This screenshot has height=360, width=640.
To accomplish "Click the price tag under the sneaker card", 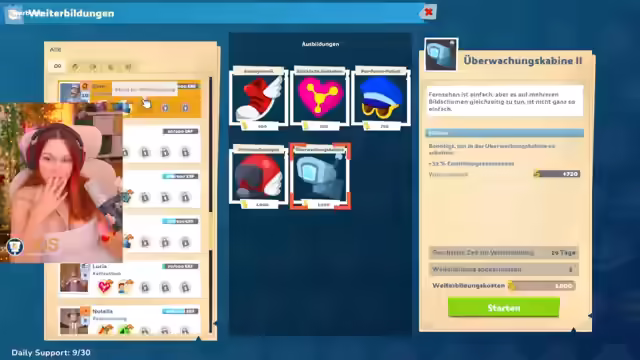I will (x=260, y=127).
